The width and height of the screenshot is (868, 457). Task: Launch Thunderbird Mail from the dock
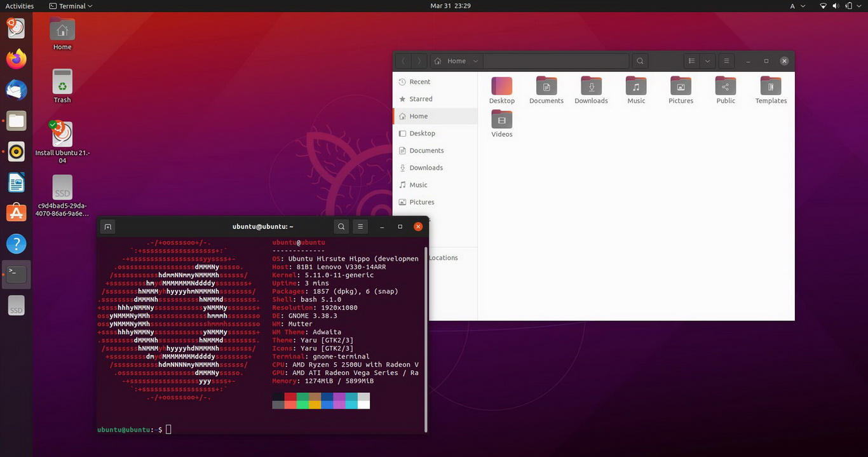click(x=17, y=90)
